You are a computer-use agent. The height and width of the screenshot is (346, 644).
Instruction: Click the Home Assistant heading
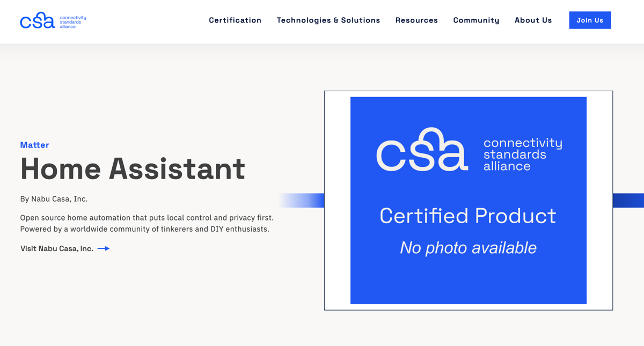132,169
